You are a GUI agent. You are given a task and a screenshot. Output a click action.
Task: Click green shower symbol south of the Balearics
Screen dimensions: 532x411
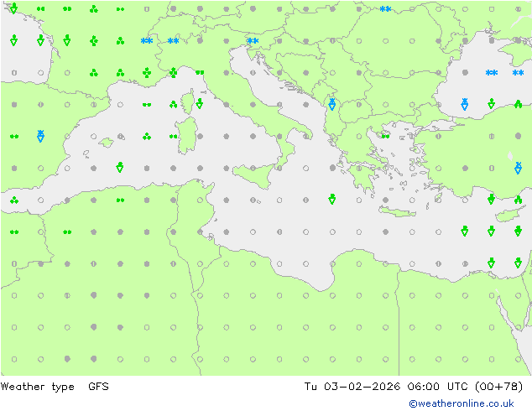120,167
